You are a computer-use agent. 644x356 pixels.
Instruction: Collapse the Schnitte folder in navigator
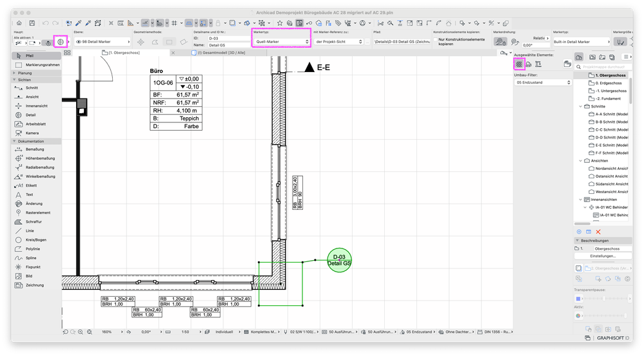(x=580, y=106)
